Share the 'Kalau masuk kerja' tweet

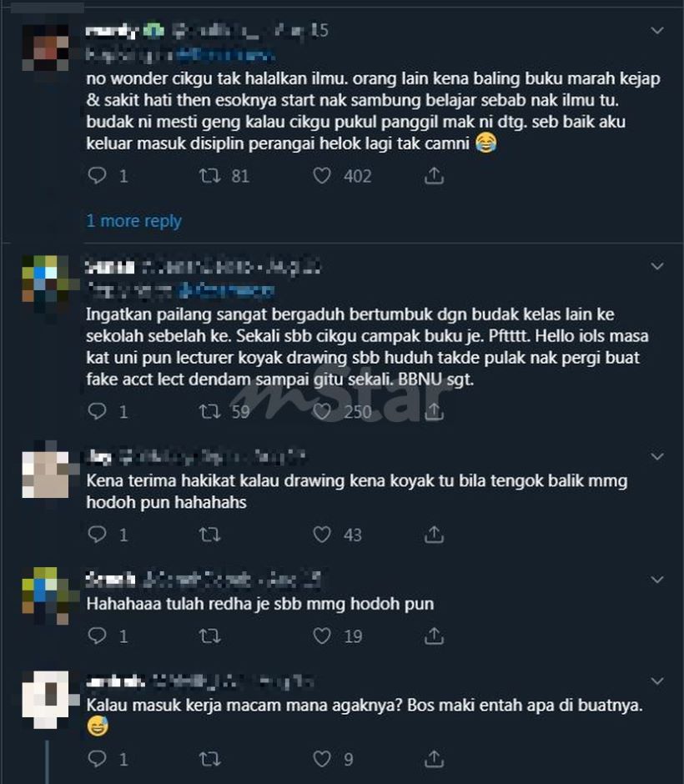click(434, 759)
